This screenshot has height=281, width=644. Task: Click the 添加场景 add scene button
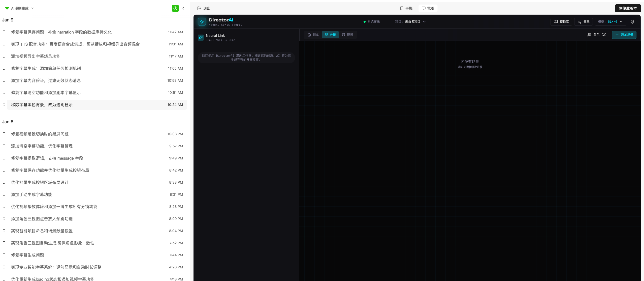pyautogui.click(x=624, y=35)
